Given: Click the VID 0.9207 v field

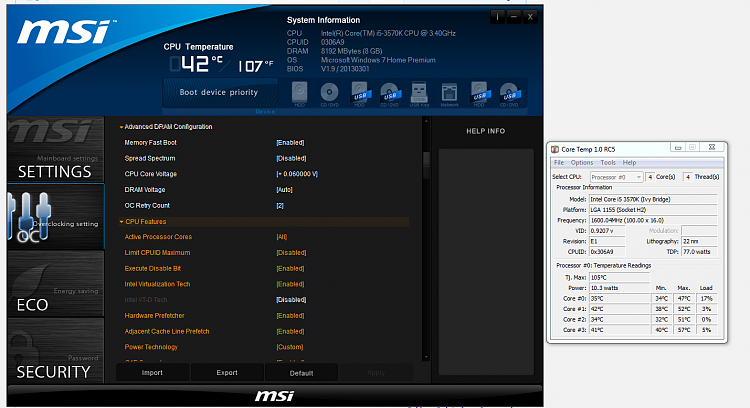Looking at the screenshot, I should coord(607,231).
